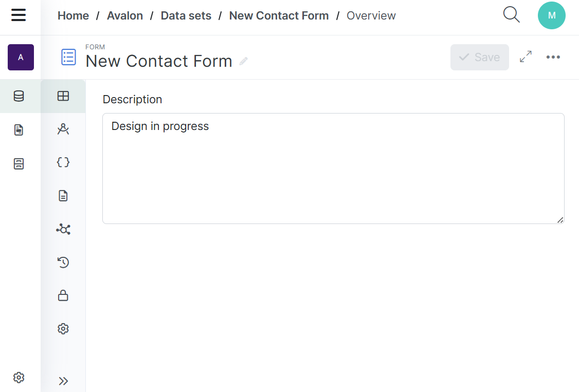Open the user avatar M menu

tap(551, 15)
